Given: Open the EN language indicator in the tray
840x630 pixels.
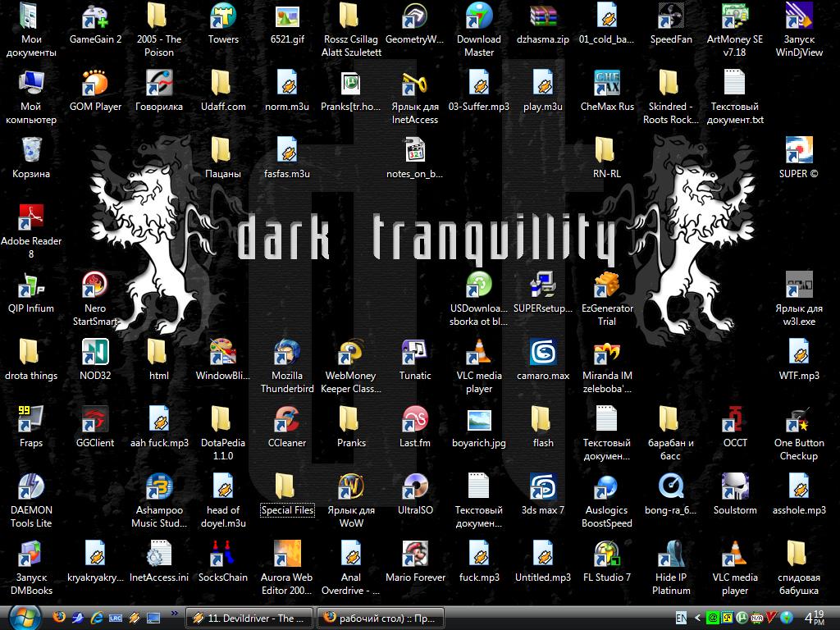Looking at the screenshot, I should pos(681,619).
